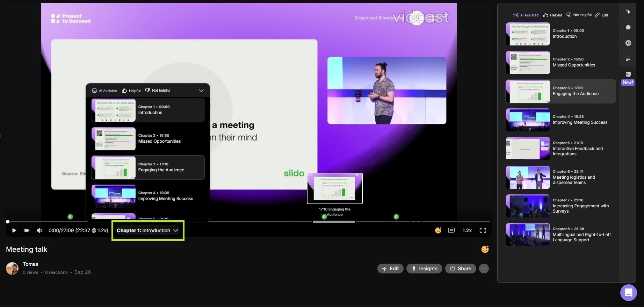
Task: Open the Chapter 1: Introduction chapter dropdown
Action: (147, 230)
